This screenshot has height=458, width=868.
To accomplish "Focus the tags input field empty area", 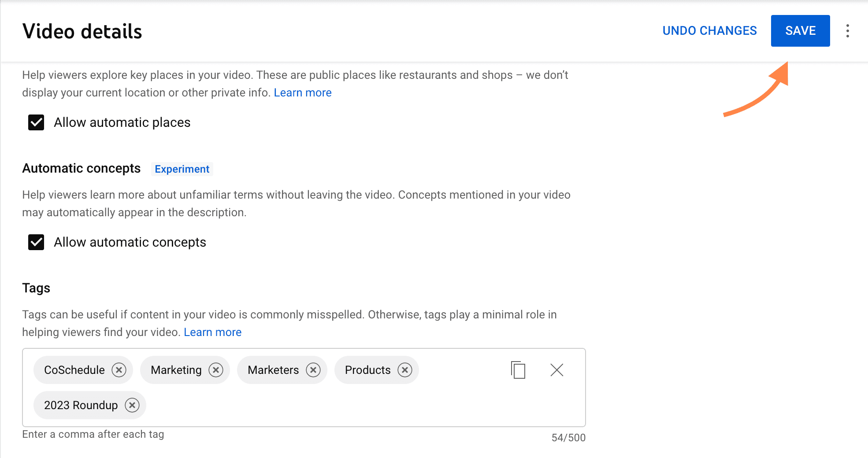I will 308,405.
